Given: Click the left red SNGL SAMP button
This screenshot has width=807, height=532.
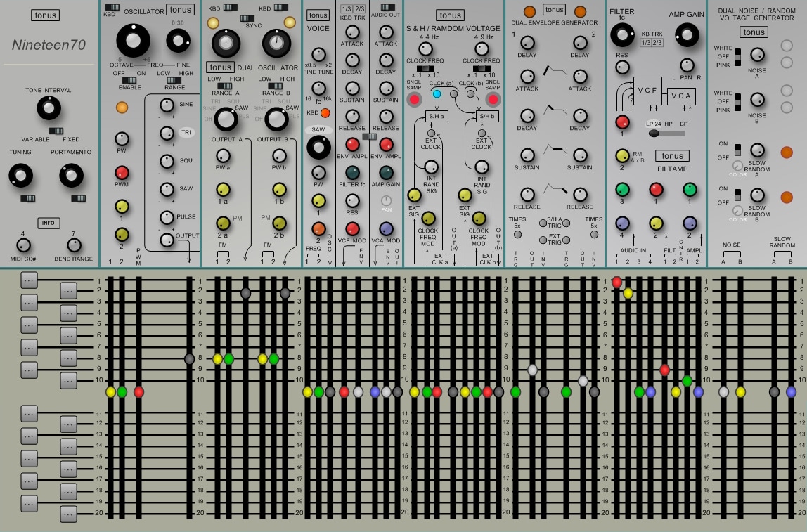Looking at the screenshot, I should (414, 99).
